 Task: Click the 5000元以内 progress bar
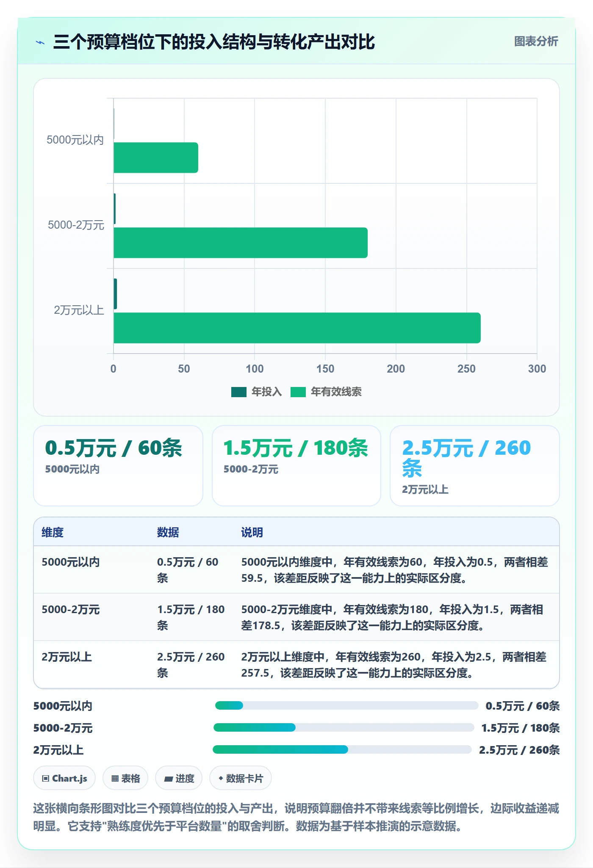coord(346,705)
